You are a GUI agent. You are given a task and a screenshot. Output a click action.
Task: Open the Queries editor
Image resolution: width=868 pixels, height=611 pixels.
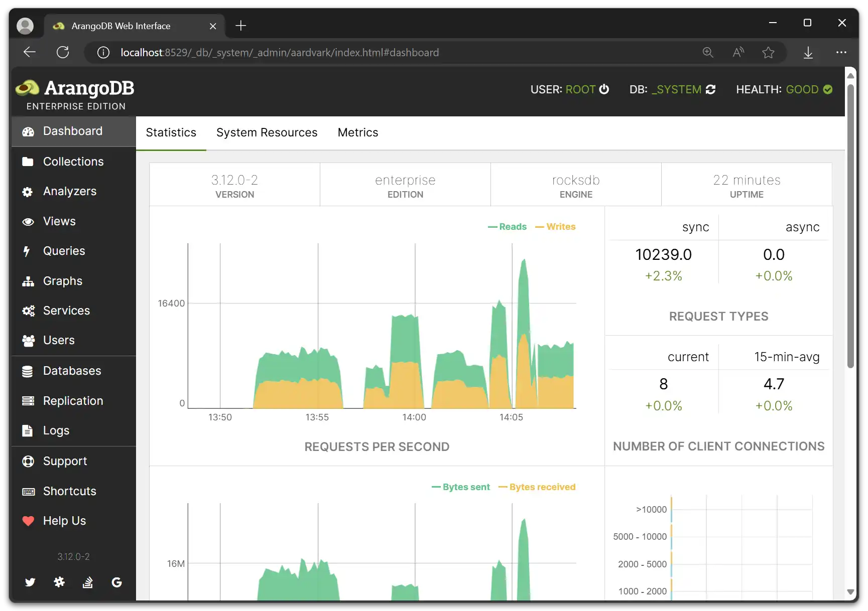(73, 251)
